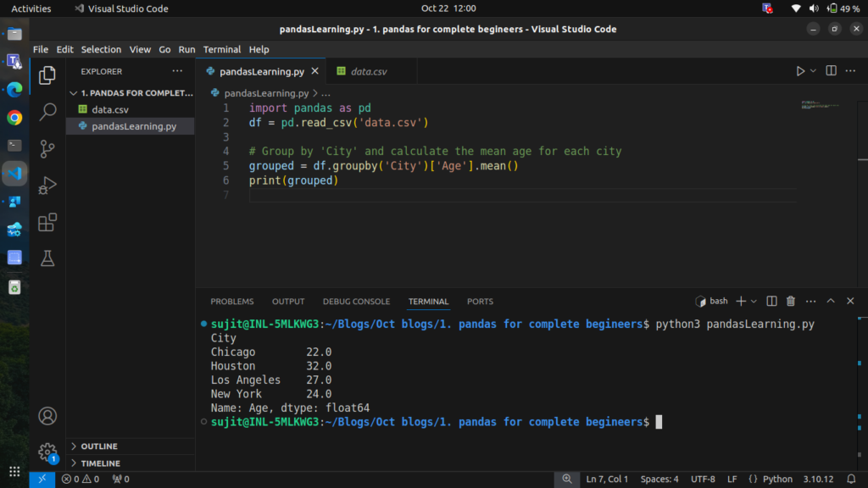Screen dimensions: 868x488
Task: Switch to the PROBLEMS tab
Action: [231, 302]
